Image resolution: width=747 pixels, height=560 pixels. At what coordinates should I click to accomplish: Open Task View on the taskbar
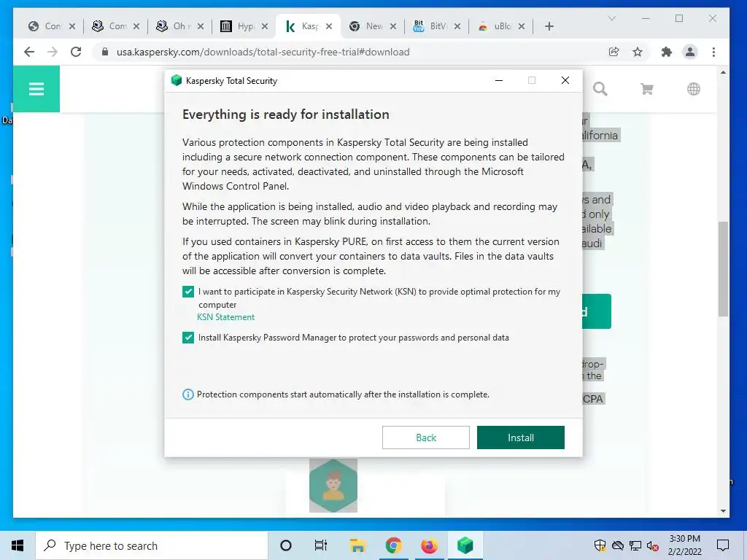pos(321,545)
